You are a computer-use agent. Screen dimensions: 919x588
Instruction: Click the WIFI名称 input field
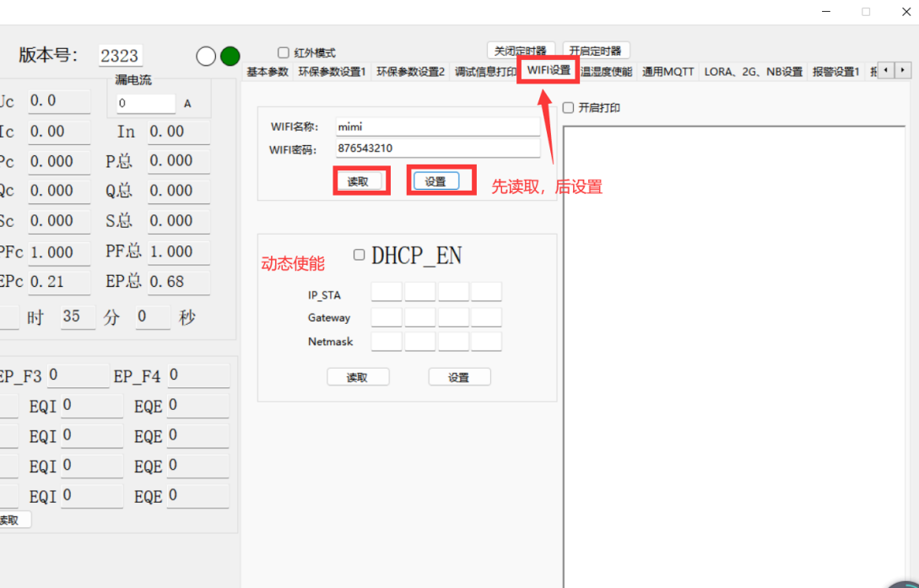(437, 127)
